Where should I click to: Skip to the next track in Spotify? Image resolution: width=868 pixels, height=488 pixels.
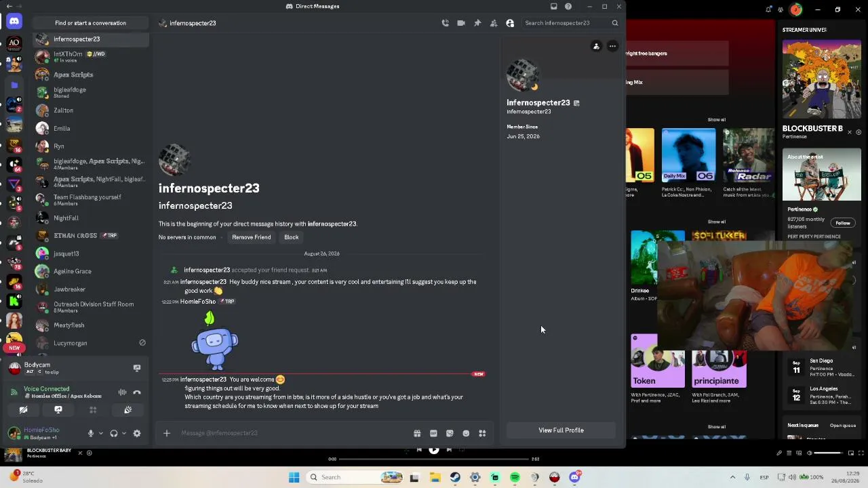click(x=449, y=449)
